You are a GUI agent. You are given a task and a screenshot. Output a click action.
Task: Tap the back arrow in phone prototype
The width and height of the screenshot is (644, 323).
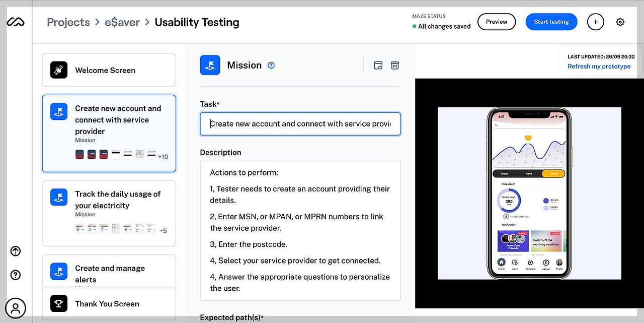coord(496,124)
